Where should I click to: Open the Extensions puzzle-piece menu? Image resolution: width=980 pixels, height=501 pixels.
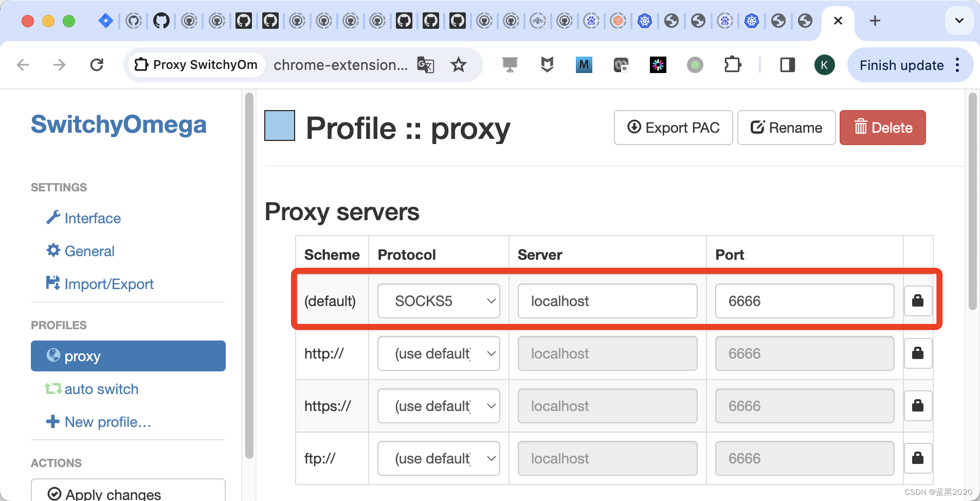click(x=733, y=65)
